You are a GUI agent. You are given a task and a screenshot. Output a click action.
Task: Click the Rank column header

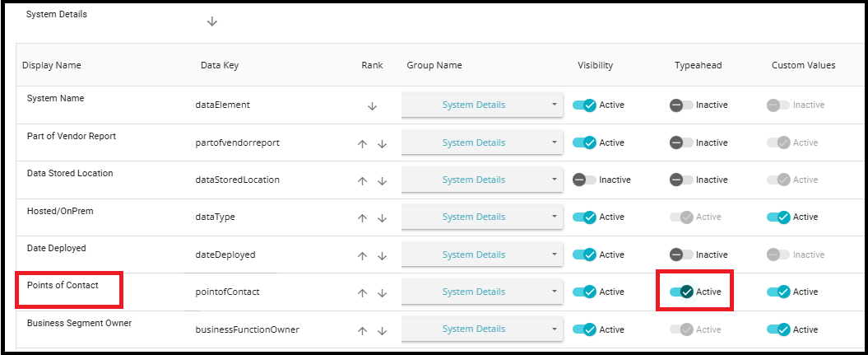click(x=372, y=66)
